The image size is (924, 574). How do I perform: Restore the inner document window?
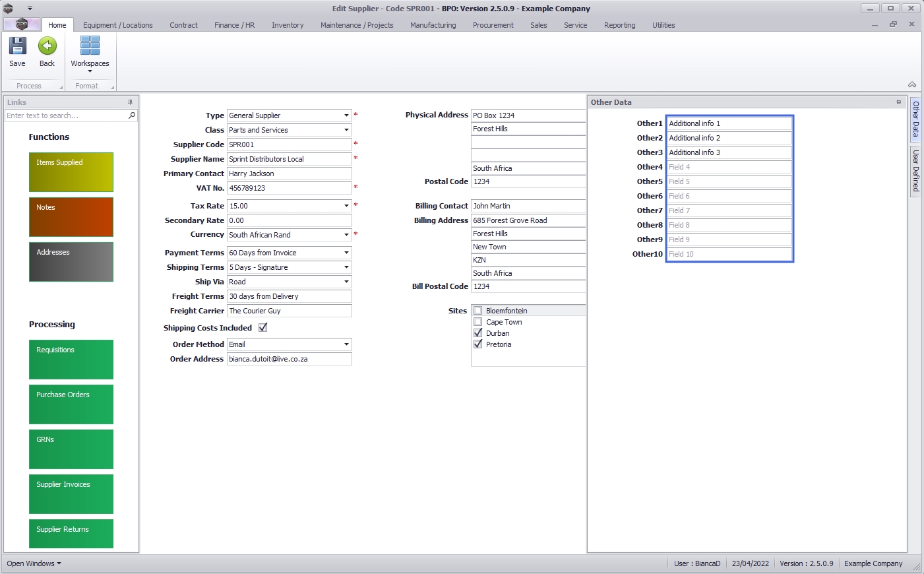[x=893, y=24]
